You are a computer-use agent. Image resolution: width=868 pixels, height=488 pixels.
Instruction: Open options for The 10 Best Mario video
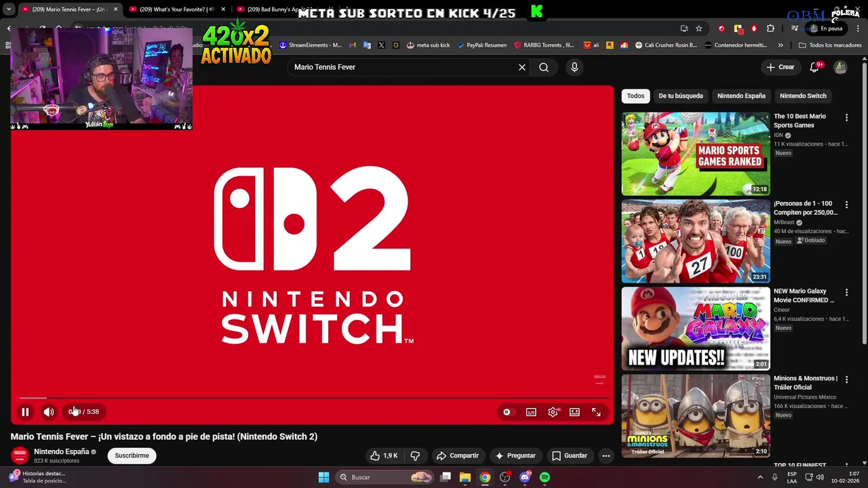(846, 117)
